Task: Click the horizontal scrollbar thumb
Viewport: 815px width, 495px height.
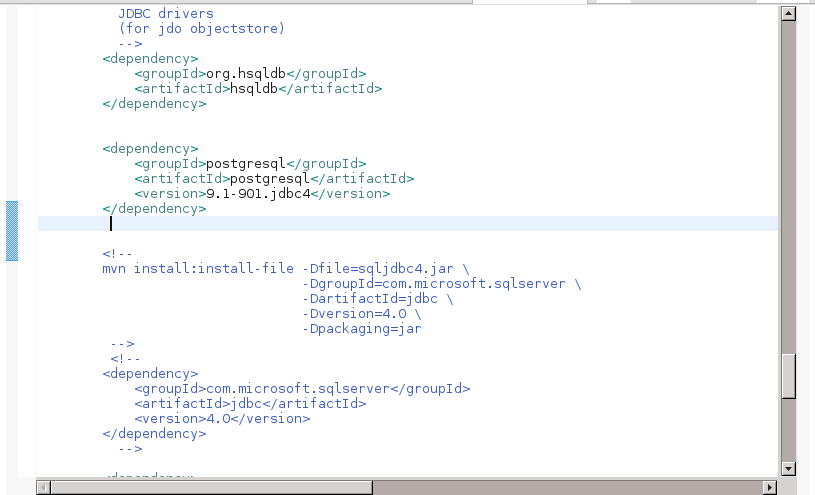Action: [212, 488]
